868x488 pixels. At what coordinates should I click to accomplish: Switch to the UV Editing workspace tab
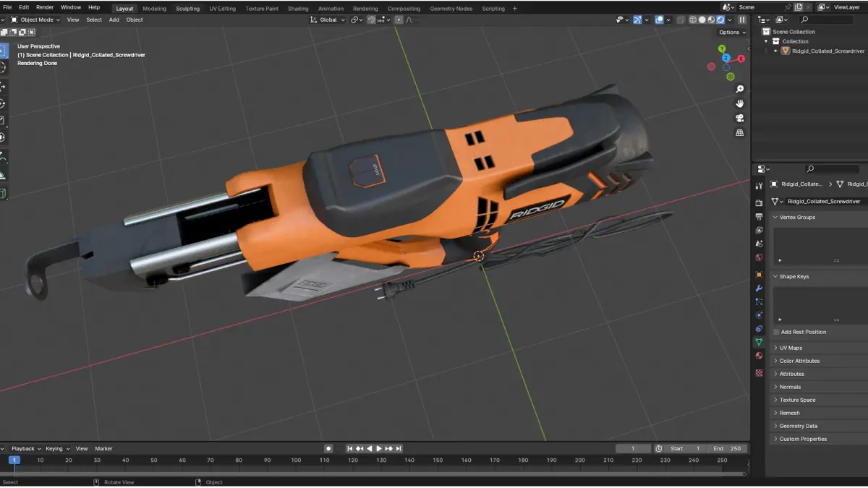222,9
